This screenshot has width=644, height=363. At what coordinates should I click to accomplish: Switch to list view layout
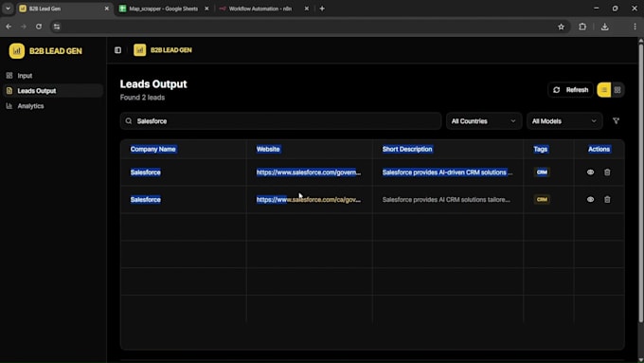pos(604,90)
